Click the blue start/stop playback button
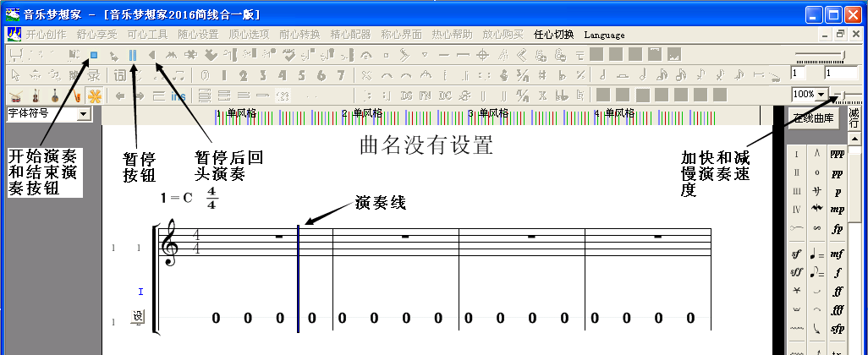 click(94, 55)
